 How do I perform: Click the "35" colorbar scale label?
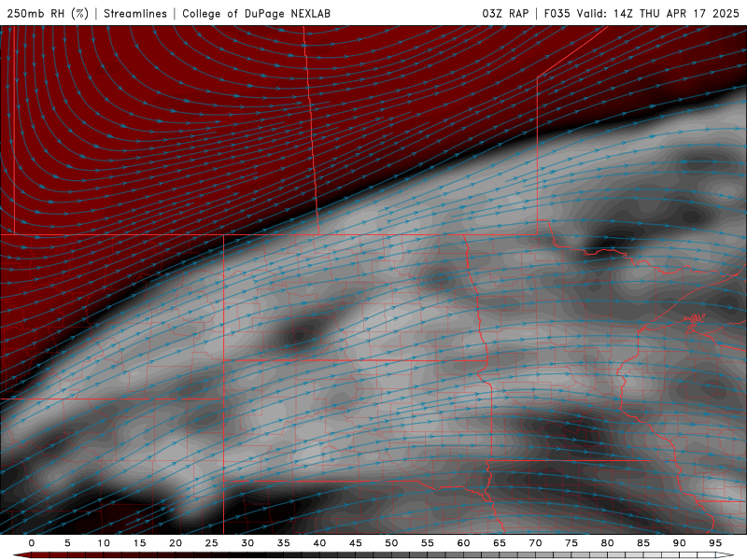point(284,543)
